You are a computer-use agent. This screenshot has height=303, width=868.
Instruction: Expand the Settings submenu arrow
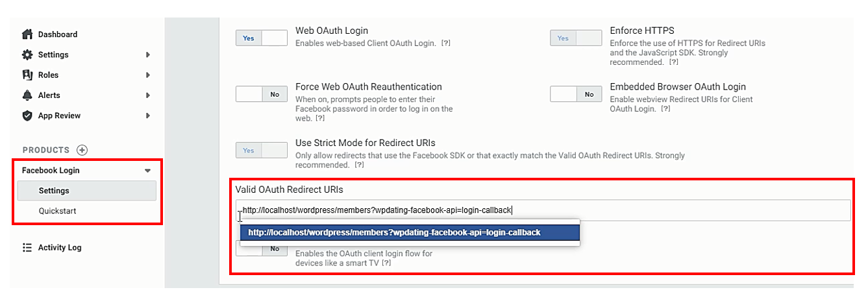148,55
